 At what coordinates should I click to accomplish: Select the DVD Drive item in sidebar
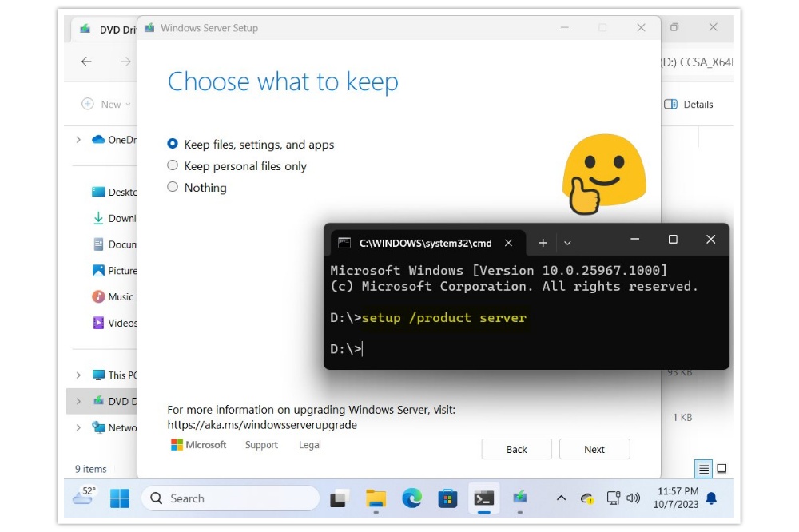pos(114,401)
